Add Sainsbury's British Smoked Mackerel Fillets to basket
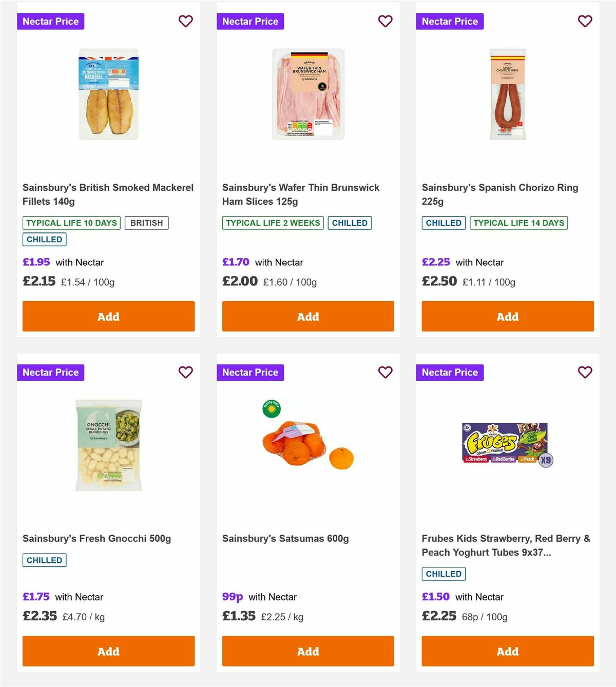 [108, 316]
